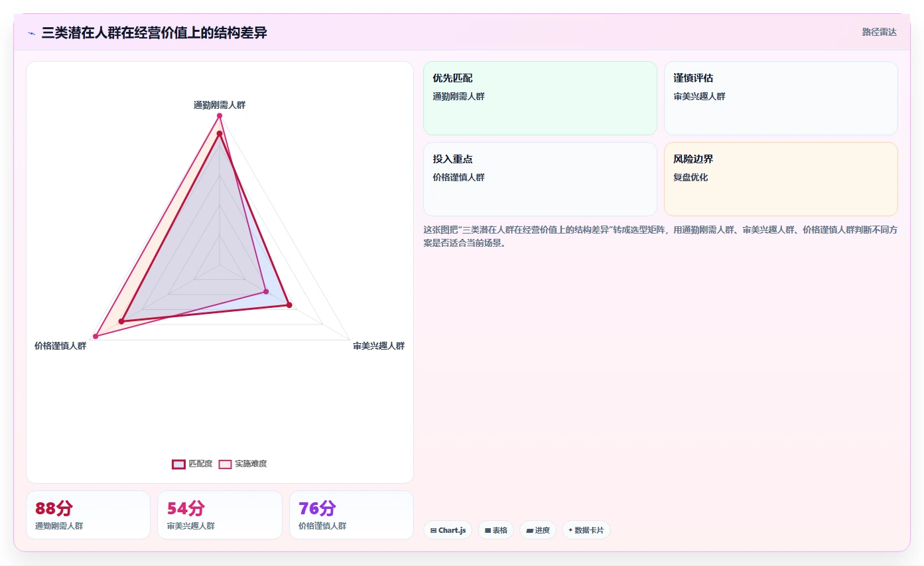Click the 路径雷达 label
Screen dimensions: 924x566
(879, 32)
